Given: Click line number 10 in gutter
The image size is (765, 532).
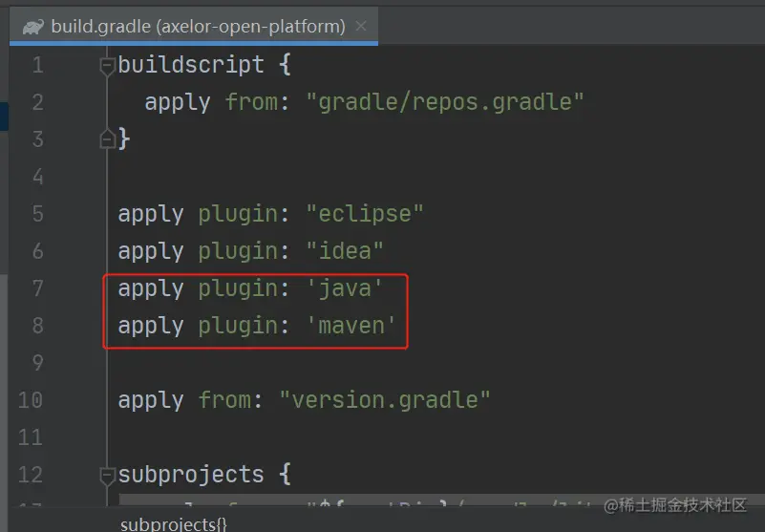Looking at the screenshot, I should [x=31, y=400].
